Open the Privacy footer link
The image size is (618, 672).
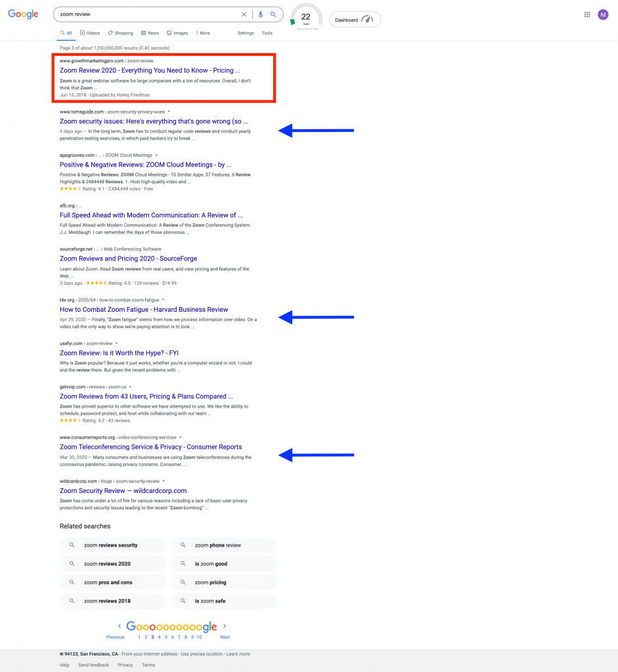(125, 665)
